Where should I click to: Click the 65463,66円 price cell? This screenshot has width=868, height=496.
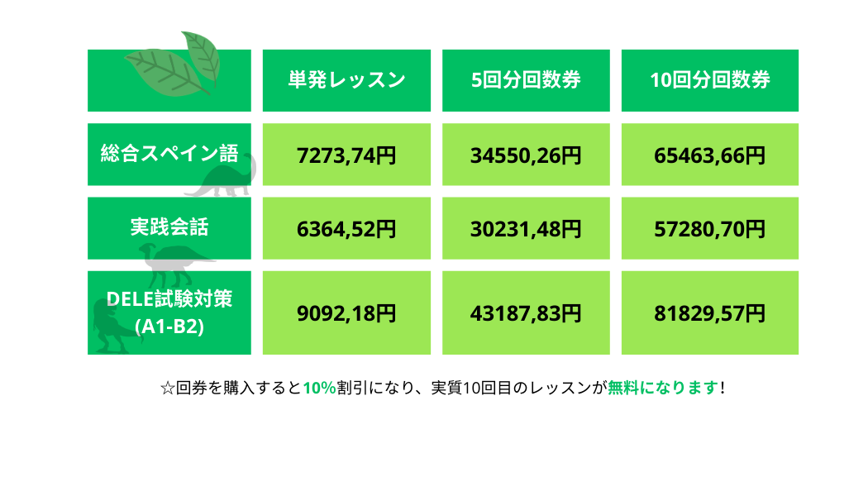(709, 155)
